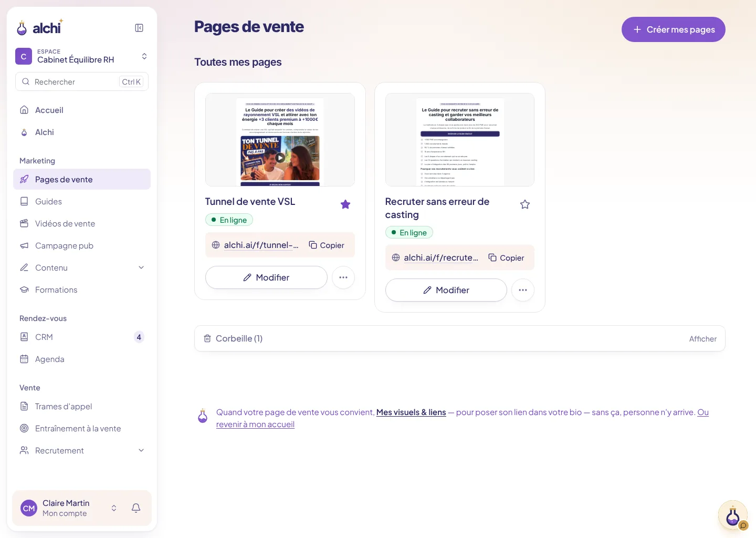
Task: Open Vidéos de vente section
Action: coord(82,223)
